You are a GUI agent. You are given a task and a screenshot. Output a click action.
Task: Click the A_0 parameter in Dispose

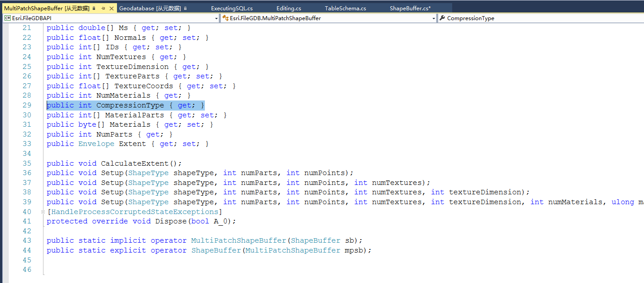pos(220,221)
